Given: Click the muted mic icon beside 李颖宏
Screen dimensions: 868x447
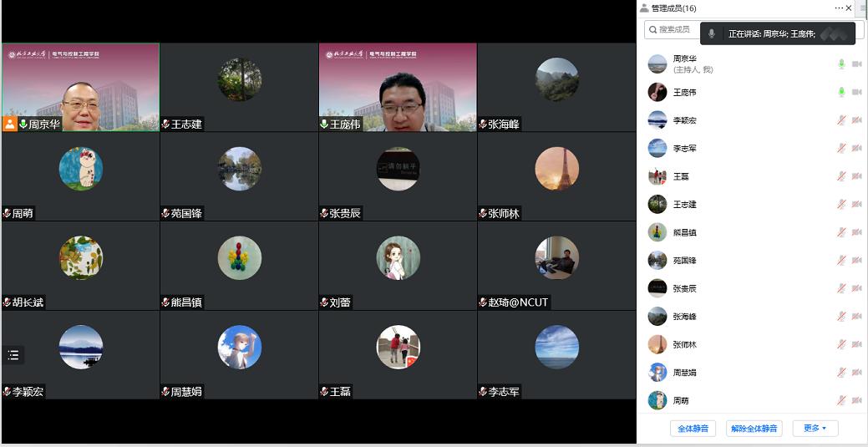Looking at the screenshot, I should 841,120.
